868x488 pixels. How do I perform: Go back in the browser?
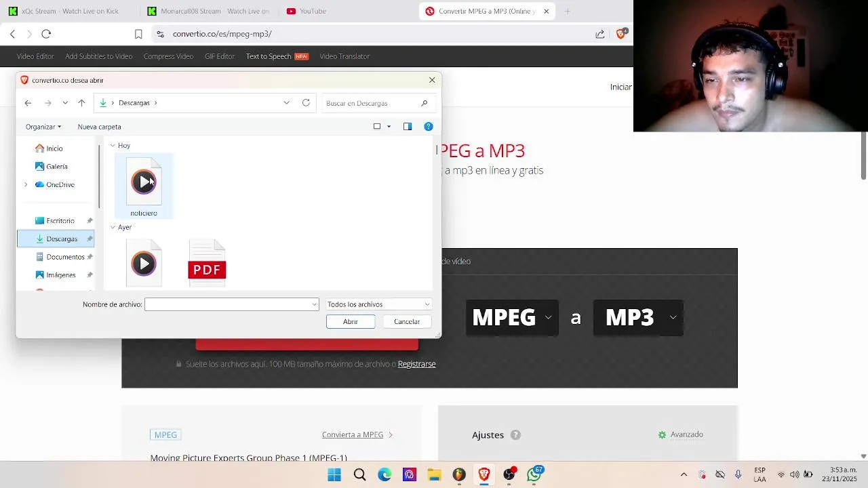(x=12, y=34)
